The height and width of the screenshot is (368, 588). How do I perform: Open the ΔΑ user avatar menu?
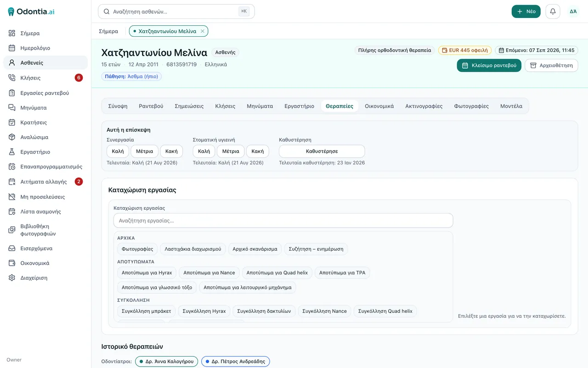click(x=573, y=11)
